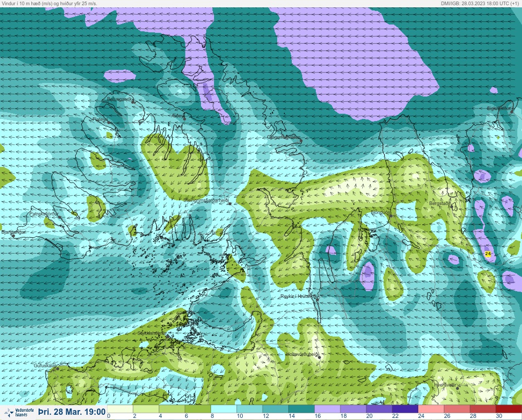Select the Hveravellir station label
Viewport: 522px width, 420px height.
(445, 385)
